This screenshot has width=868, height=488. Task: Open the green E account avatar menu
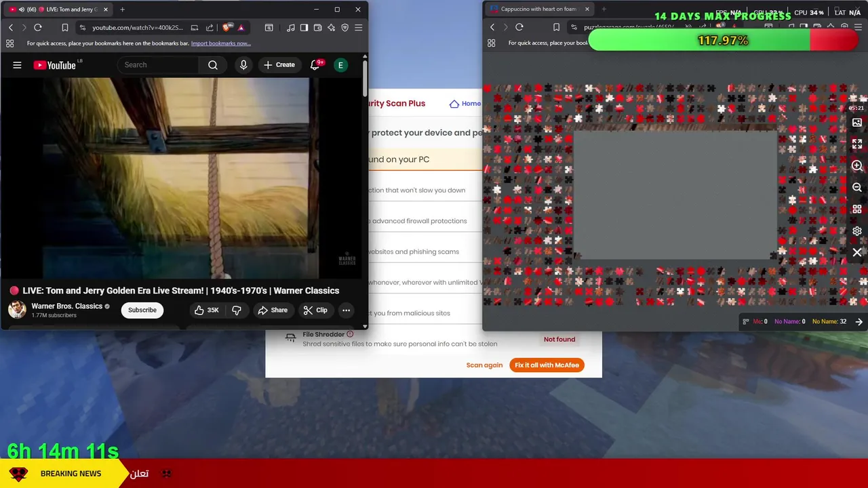coord(341,65)
